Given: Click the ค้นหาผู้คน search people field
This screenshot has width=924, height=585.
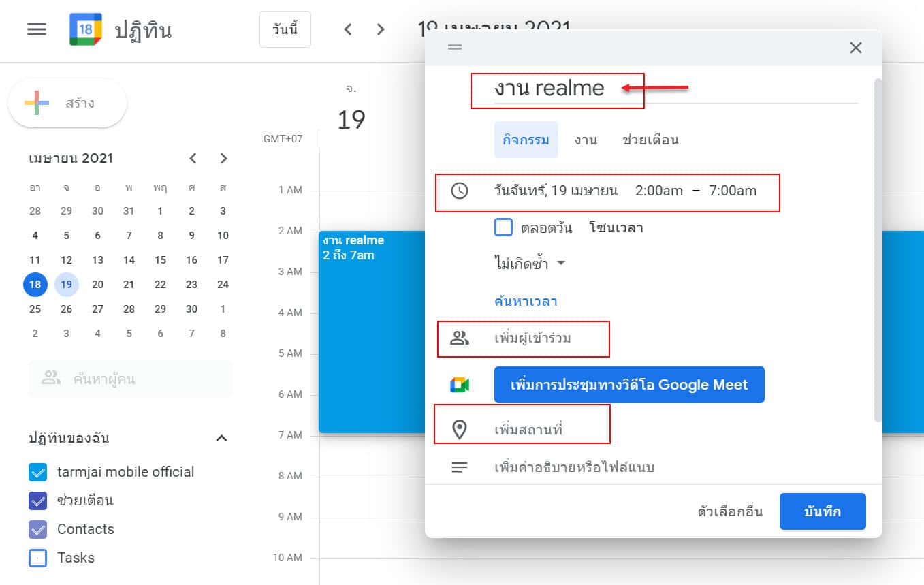Looking at the screenshot, I should point(131,379).
